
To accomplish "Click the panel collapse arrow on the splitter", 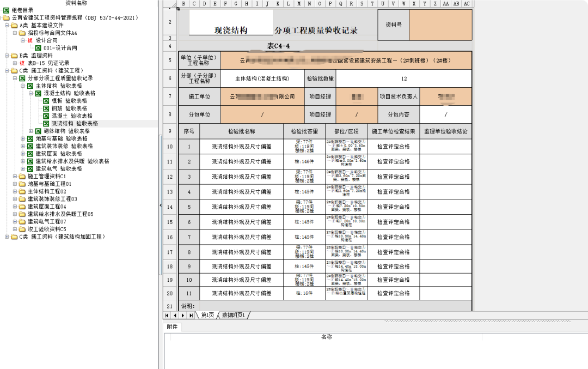I will coord(161,205).
